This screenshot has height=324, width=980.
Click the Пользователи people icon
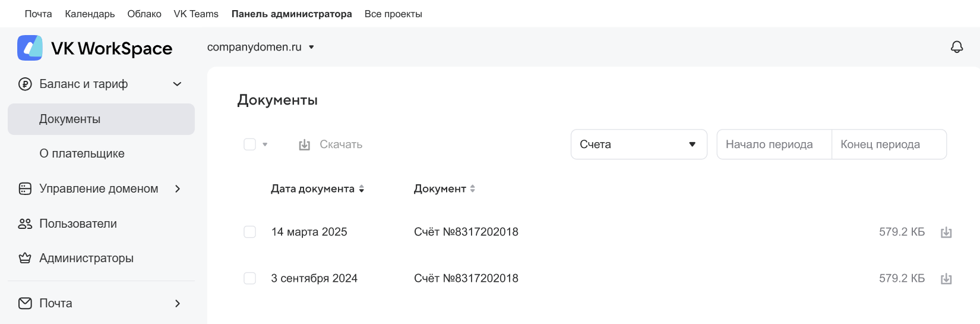[25, 224]
